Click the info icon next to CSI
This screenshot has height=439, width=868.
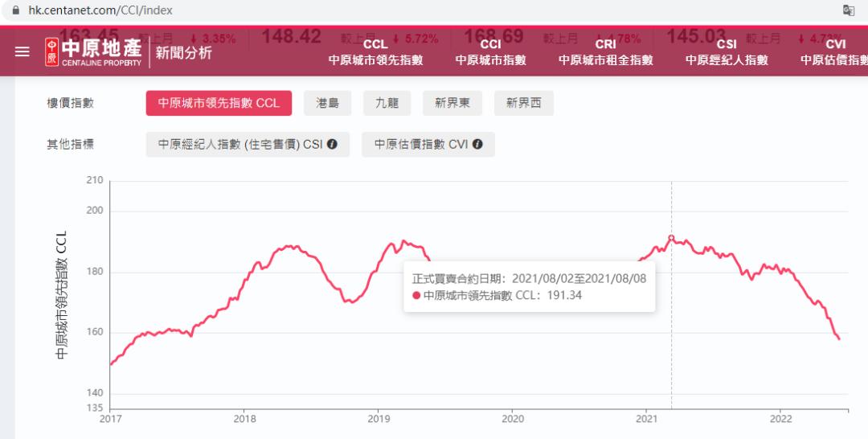pyautogui.click(x=332, y=144)
